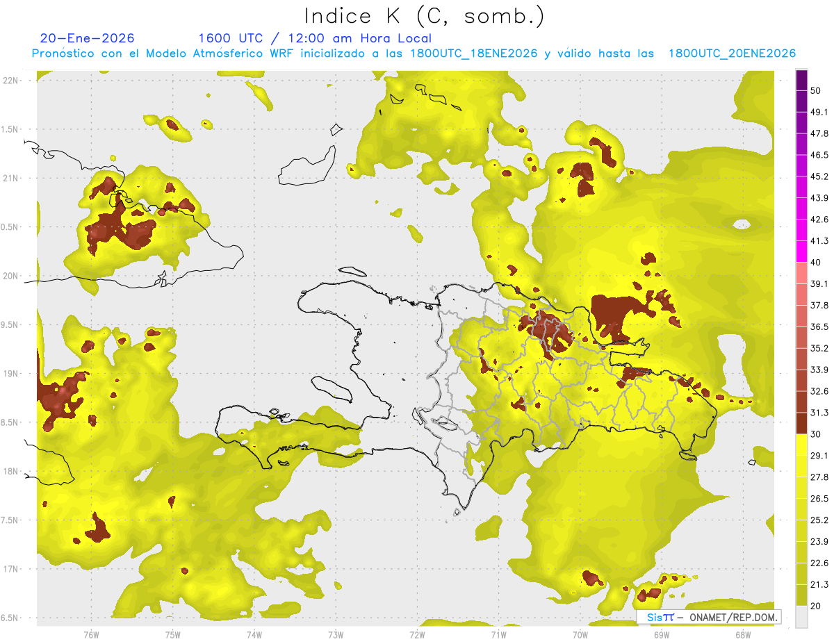The height and width of the screenshot is (644, 834).
Task: Click the '70W' longitude axis label
Action: pos(580,635)
